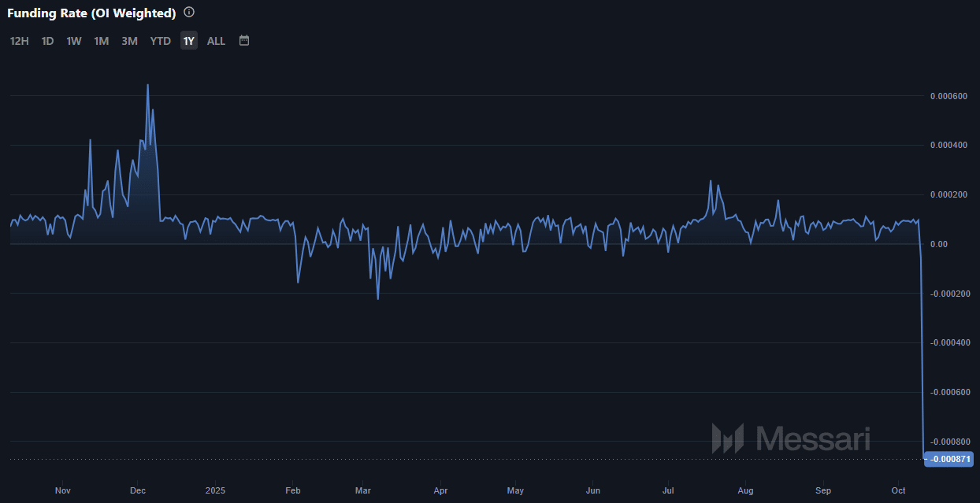Show YTD funding rate data
This screenshot has height=503, width=980.
click(x=160, y=41)
